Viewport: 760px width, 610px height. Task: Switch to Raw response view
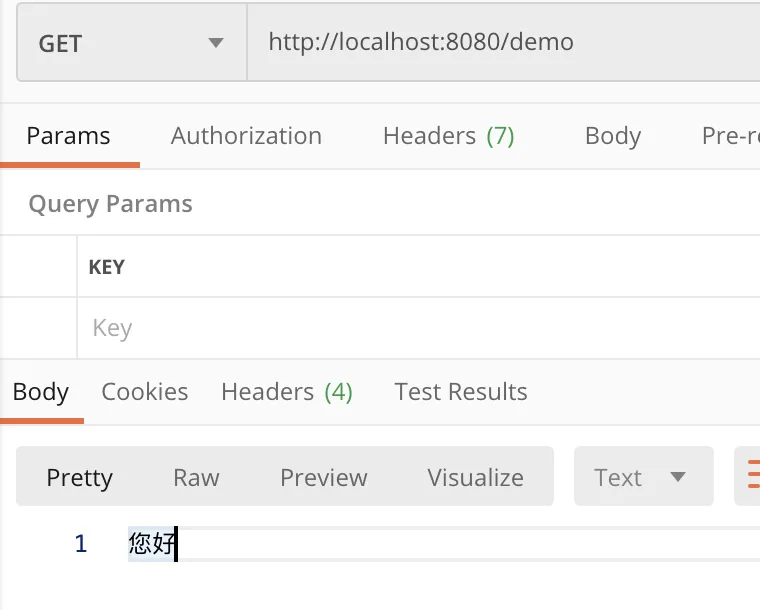pos(196,477)
